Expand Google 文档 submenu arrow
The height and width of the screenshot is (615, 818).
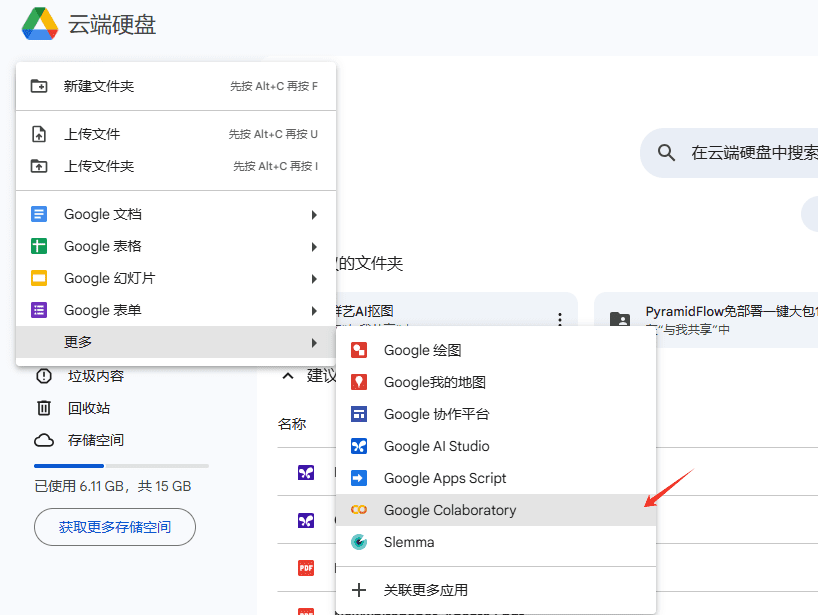pos(314,215)
